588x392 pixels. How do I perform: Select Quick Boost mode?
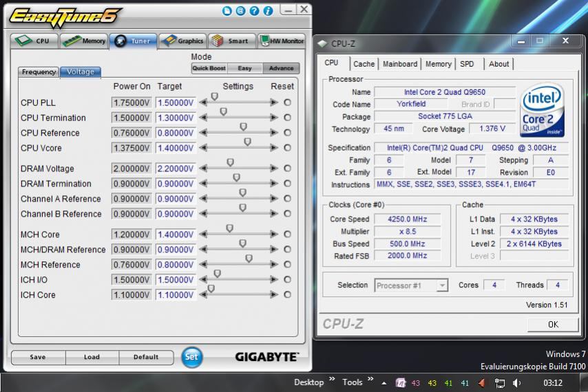point(209,68)
